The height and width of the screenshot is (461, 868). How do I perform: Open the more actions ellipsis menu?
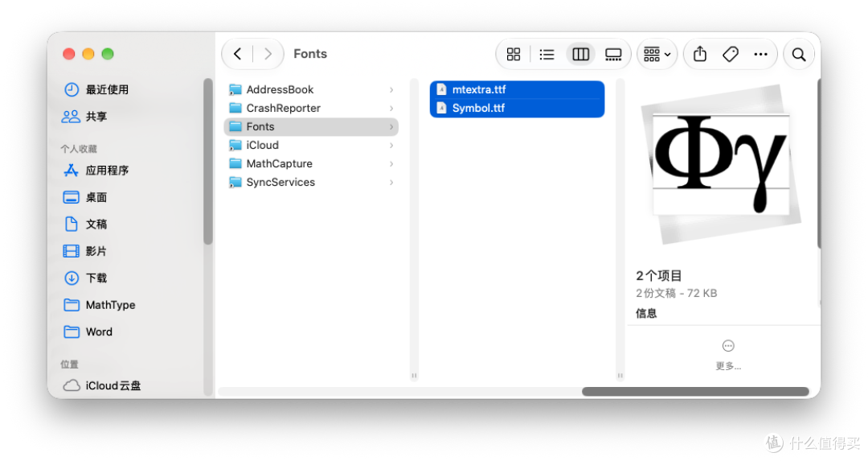tap(760, 54)
